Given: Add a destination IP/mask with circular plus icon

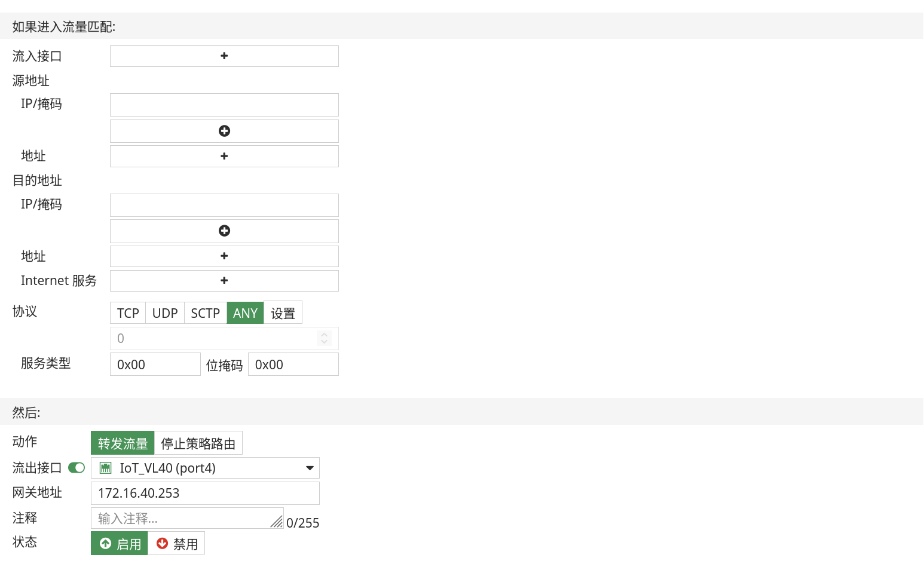Looking at the screenshot, I should pyautogui.click(x=224, y=231).
